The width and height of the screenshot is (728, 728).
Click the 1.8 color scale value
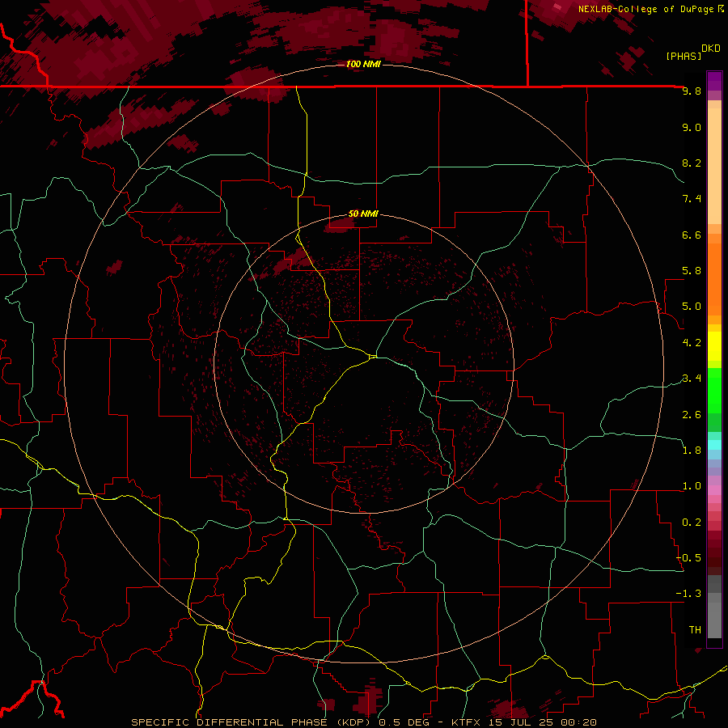[692, 451]
